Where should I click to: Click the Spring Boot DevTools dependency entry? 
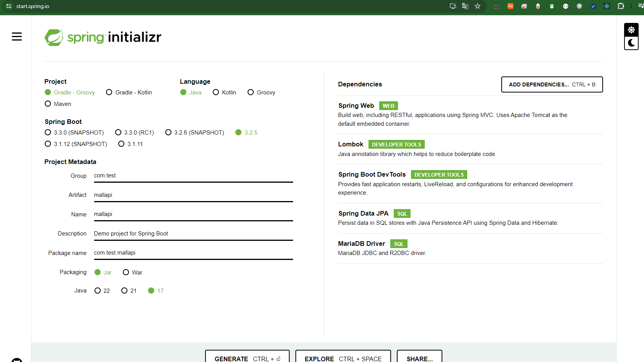(x=470, y=183)
